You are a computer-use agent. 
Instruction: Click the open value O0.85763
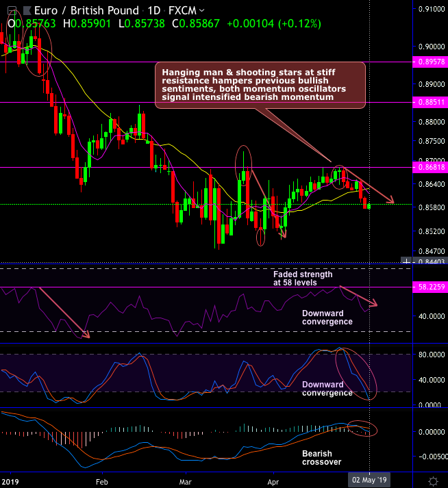32,24
